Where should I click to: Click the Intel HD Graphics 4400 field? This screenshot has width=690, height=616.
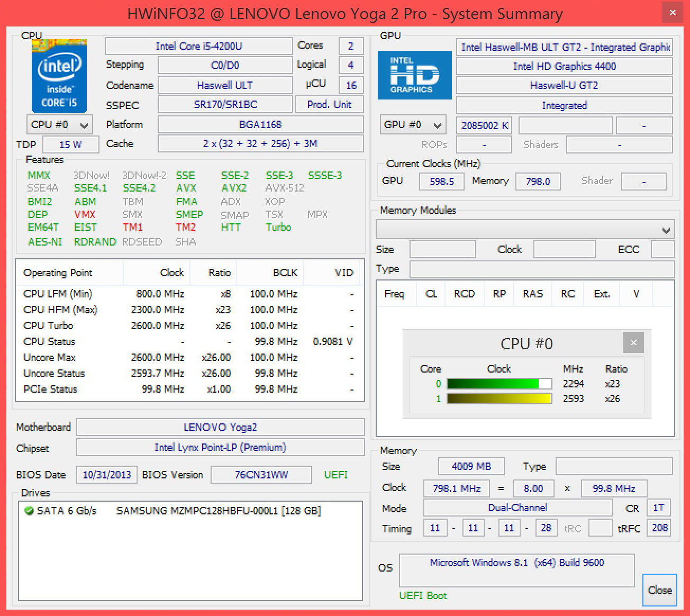(x=565, y=66)
